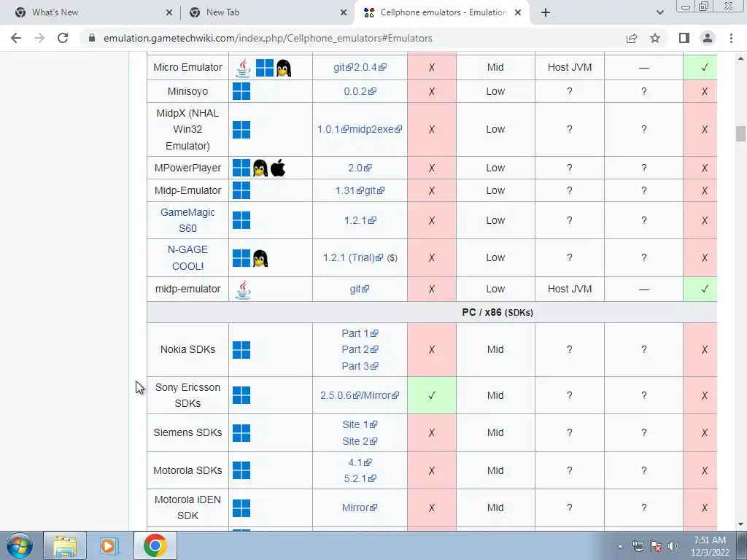The height and width of the screenshot is (560, 747).
Task: Open the MidpX 1.0.1 link
Action: [333, 130]
